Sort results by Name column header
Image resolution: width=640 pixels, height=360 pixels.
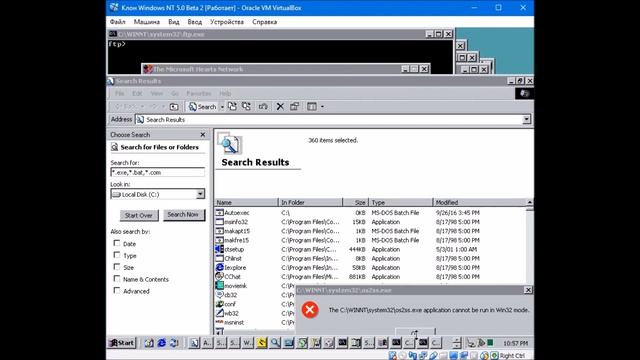tap(246, 202)
